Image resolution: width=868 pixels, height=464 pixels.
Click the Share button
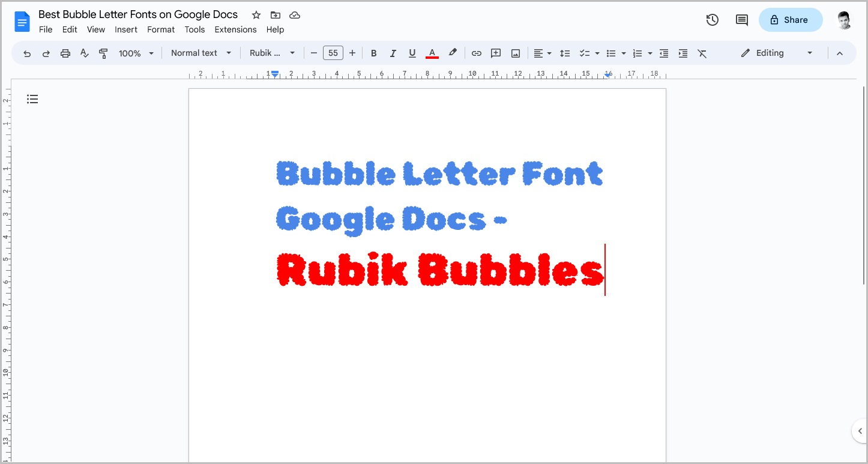tap(791, 20)
